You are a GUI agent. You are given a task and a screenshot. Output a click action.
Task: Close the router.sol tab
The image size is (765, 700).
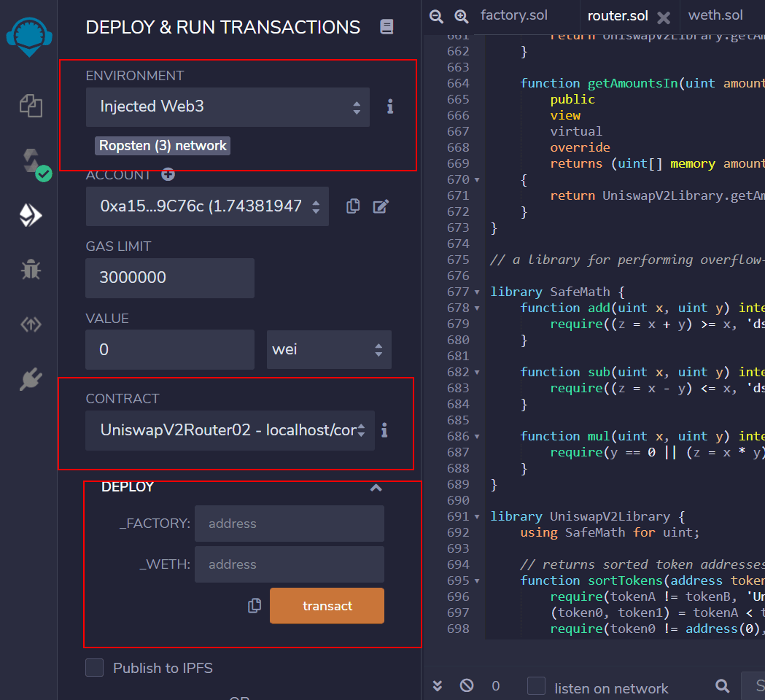tap(664, 17)
